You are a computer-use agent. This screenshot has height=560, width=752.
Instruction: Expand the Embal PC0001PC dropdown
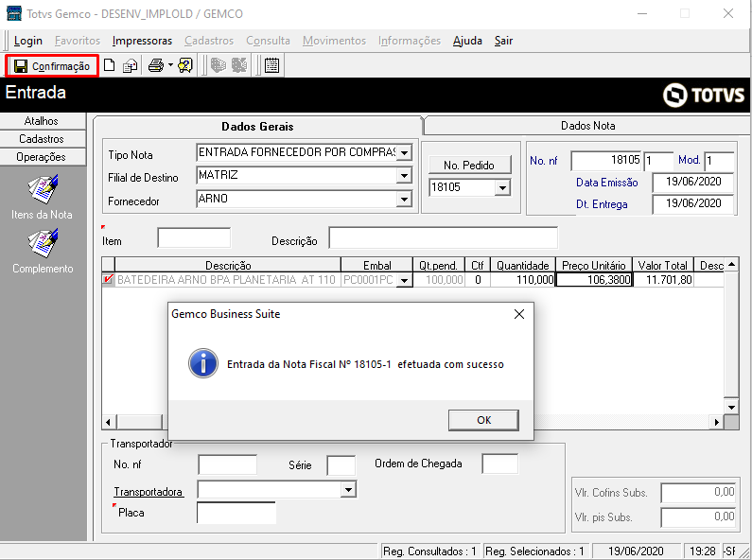pyautogui.click(x=404, y=280)
